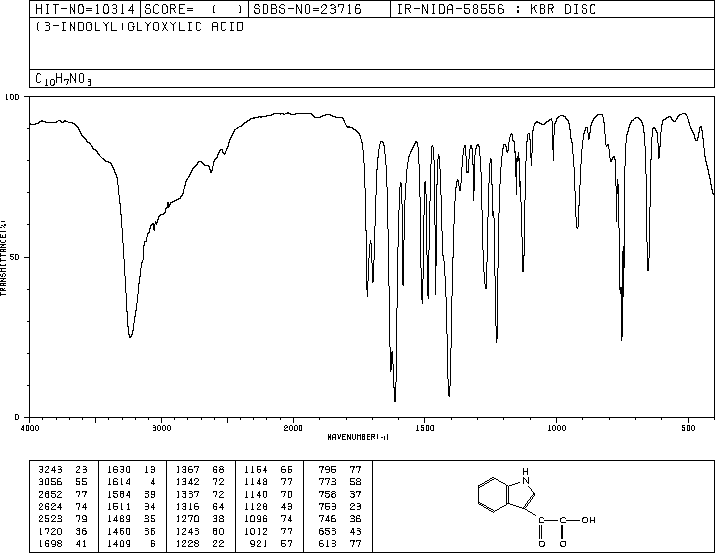715x553 pixels.
Task: Select the 1337 wavenumber table cell
Action: point(187,494)
